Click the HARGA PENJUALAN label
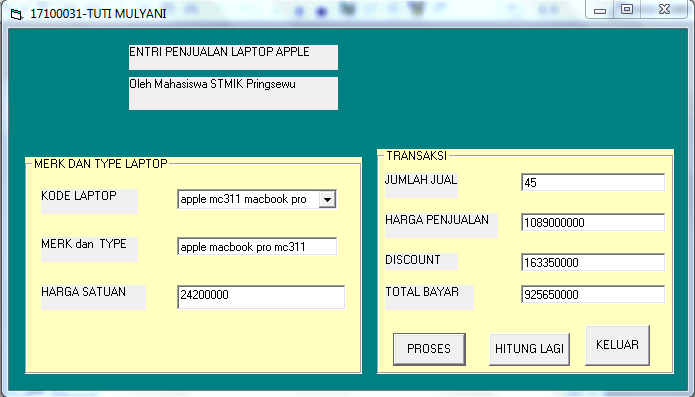 point(441,225)
